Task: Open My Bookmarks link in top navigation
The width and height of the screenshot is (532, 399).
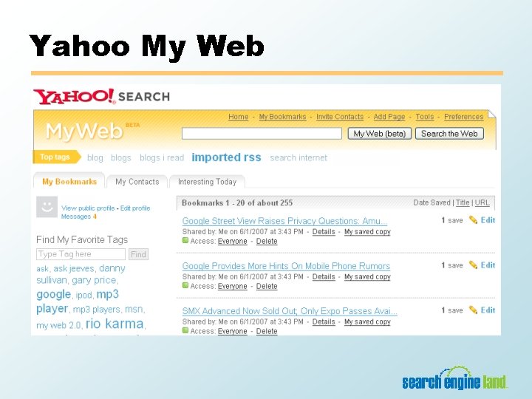Action: [x=282, y=117]
